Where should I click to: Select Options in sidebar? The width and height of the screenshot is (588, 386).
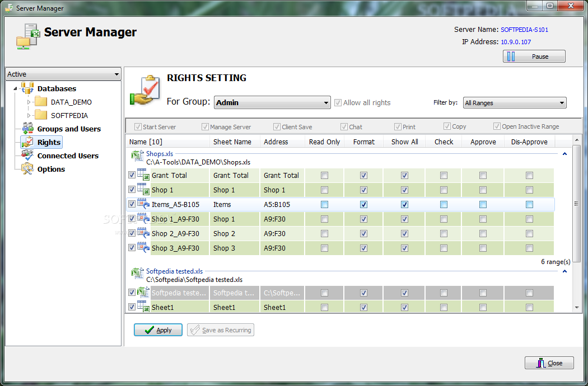[51, 170]
